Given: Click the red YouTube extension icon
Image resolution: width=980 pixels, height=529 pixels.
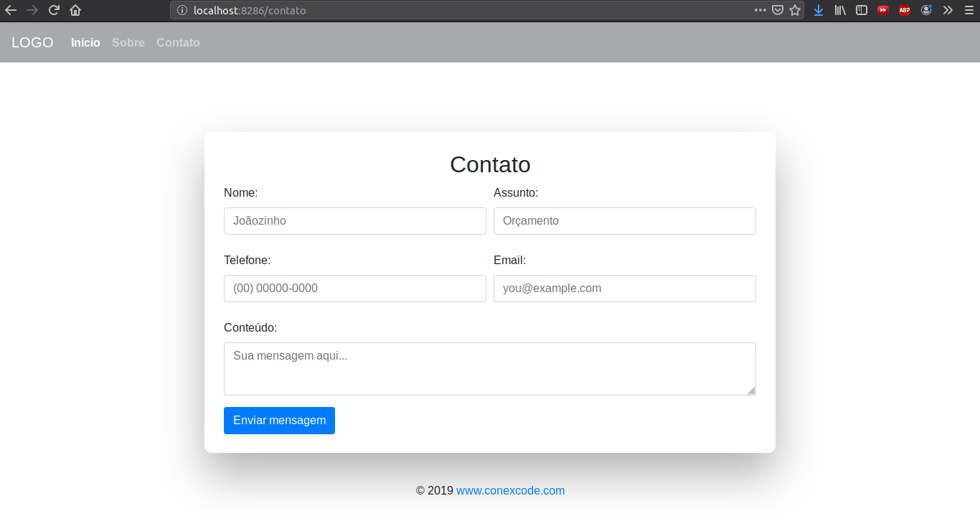Looking at the screenshot, I should [883, 10].
